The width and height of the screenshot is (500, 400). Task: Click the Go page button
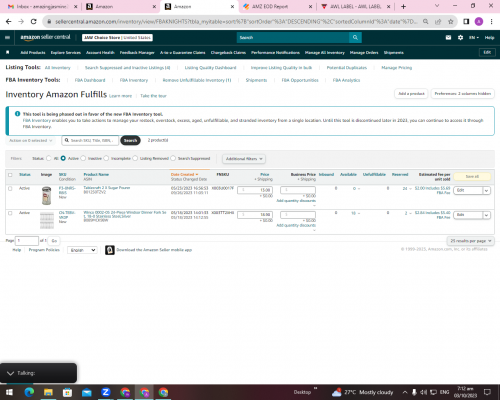click(x=54, y=241)
